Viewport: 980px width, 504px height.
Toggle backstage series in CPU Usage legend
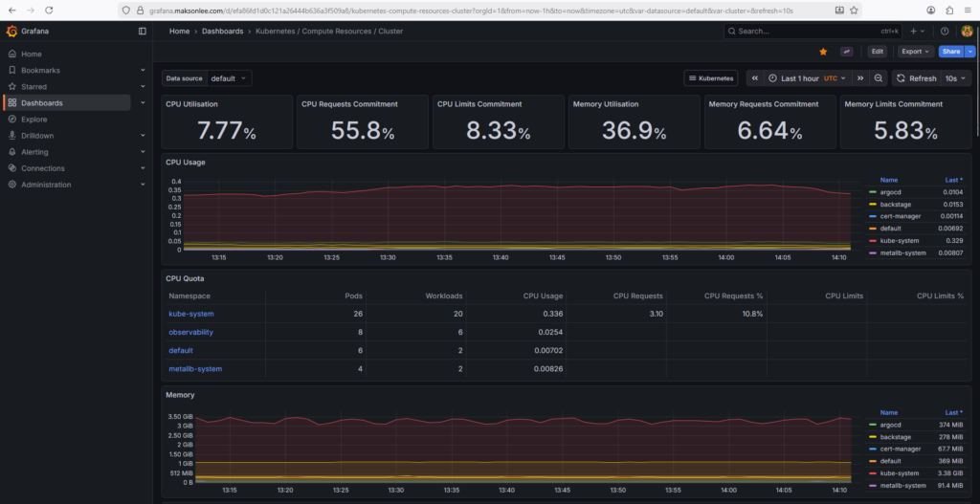coord(894,204)
